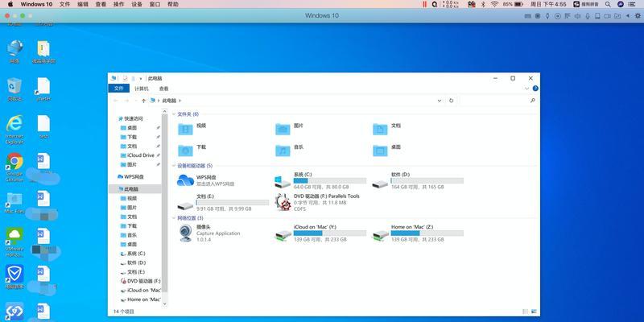
Task: Open the VMware Horizon desktop shortcut
Action: (14, 242)
